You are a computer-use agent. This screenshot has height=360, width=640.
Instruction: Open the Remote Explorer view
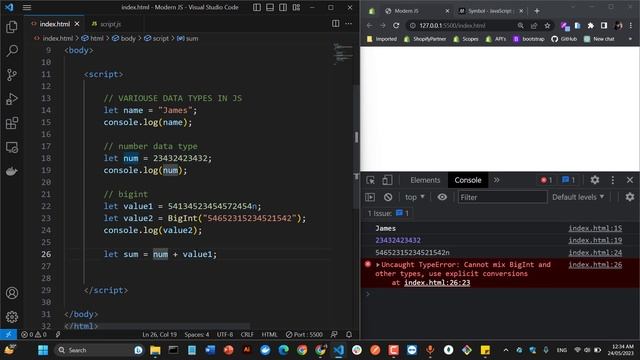coord(12,147)
